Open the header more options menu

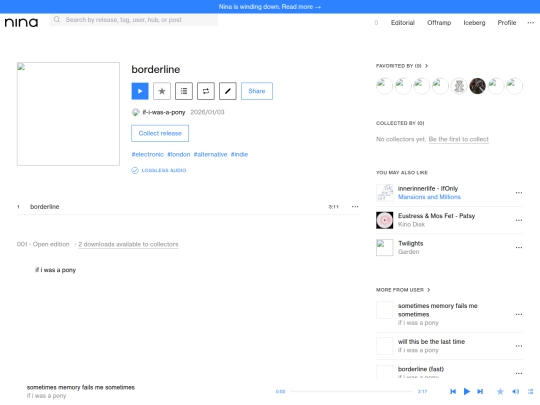[530, 23]
